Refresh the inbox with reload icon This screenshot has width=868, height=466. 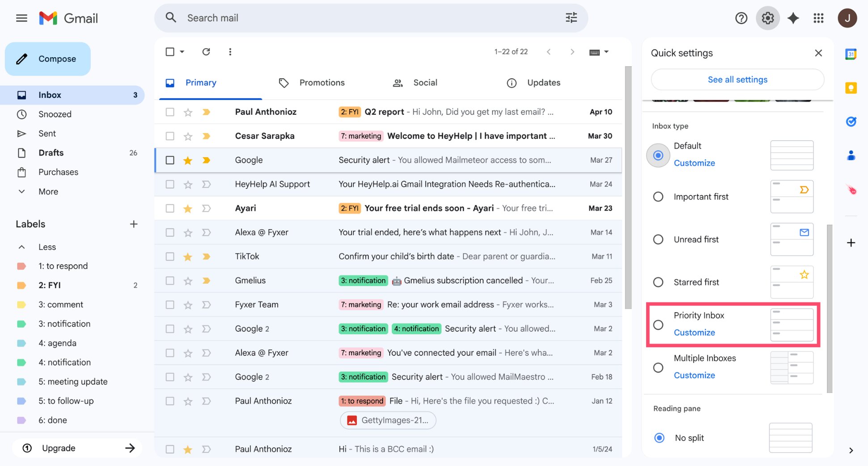click(206, 52)
